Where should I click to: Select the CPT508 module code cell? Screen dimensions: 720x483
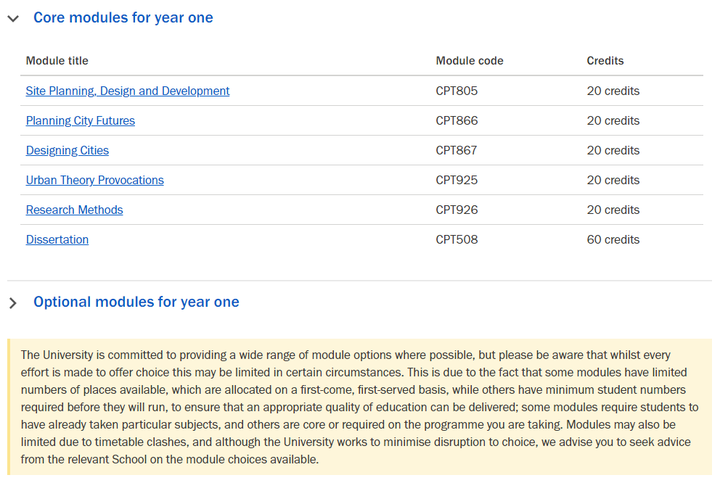457,240
